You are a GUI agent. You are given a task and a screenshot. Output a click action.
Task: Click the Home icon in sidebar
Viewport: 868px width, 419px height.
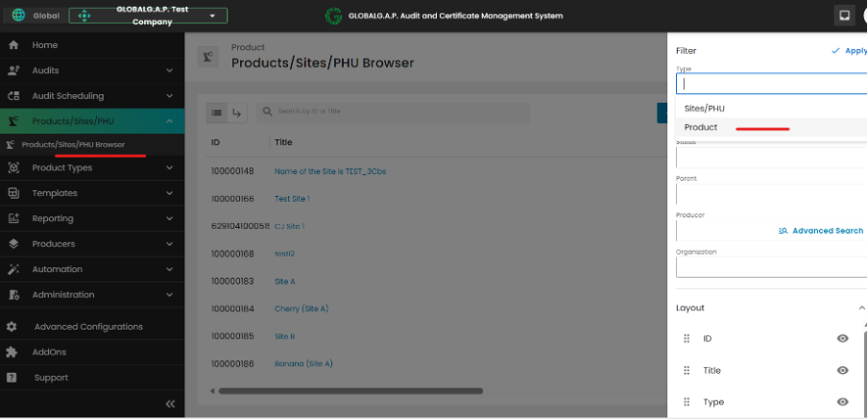click(12, 45)
